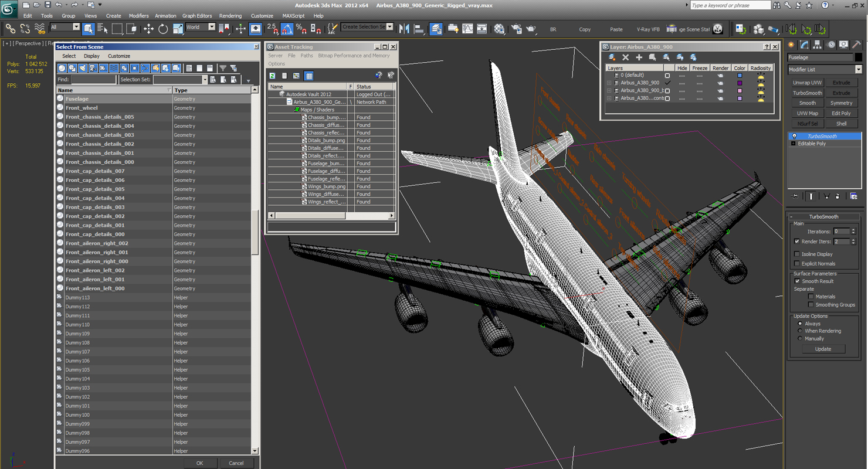868x469 pixels.
Task: Toggle the Render Iters checkbox
Action: [796, 242]
